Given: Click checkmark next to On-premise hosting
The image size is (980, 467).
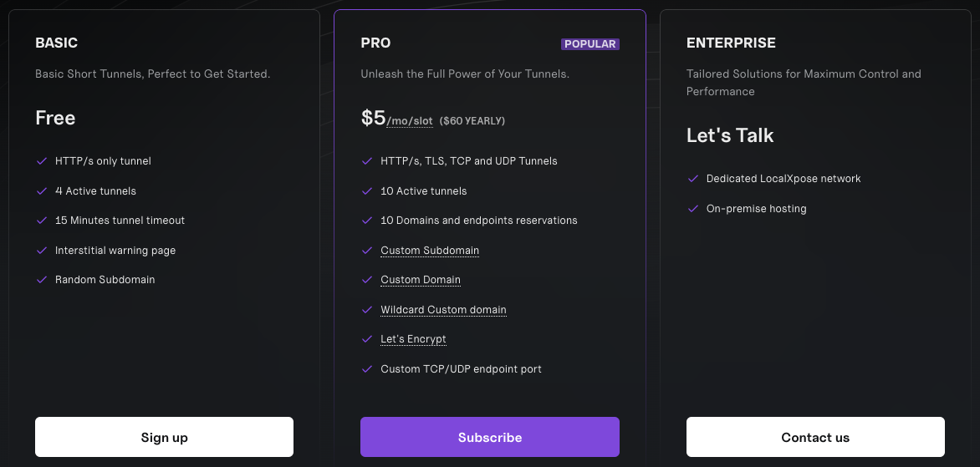Looking at the screenshot, I should (692, 209).
